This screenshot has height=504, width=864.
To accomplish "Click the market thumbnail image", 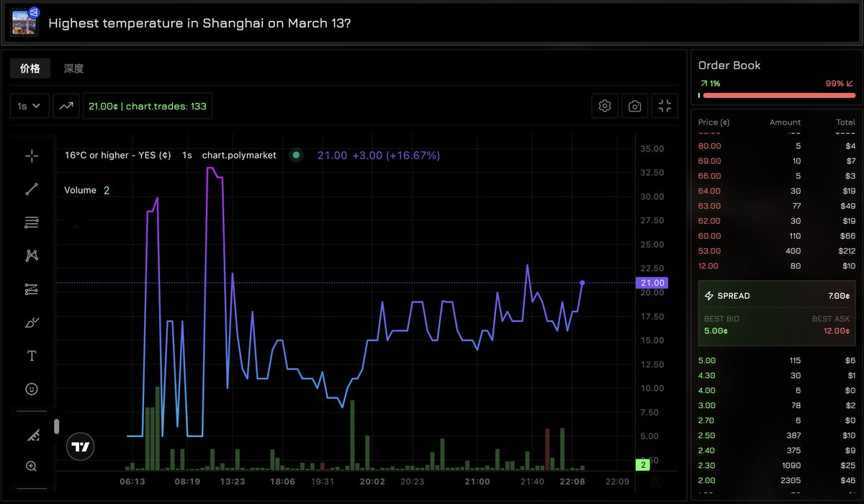I will pyautogui.click(x=24, y=22).
